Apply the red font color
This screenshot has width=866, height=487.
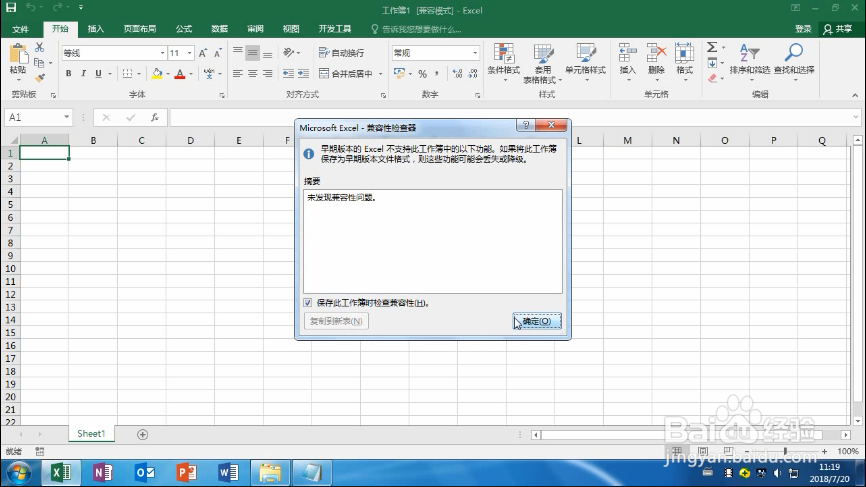[x=179, y=73]
